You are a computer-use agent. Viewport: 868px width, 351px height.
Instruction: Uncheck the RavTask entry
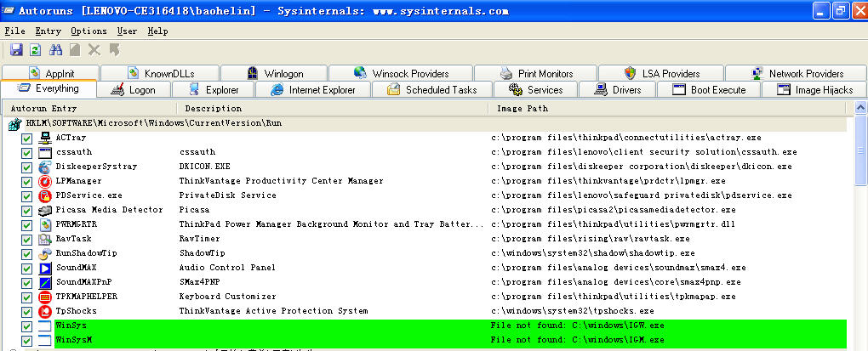(26, 240)
